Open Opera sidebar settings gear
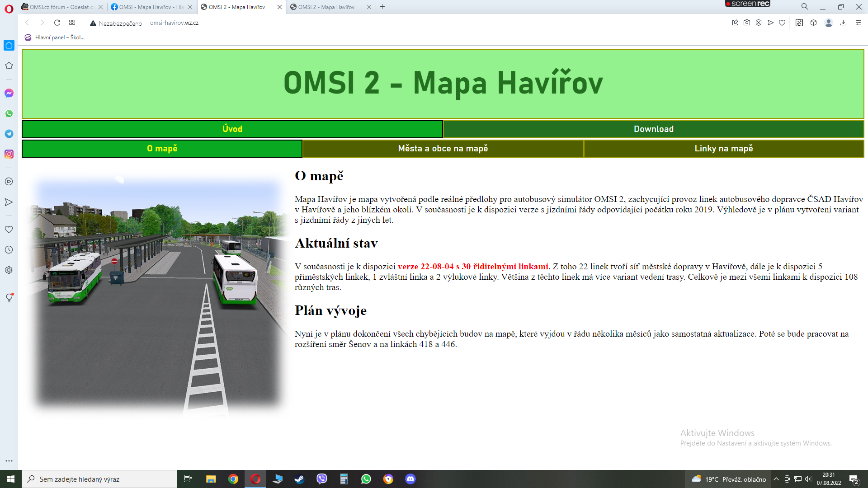Image resolution: width=868 pixels, height=488 pixels. [9, 270]
